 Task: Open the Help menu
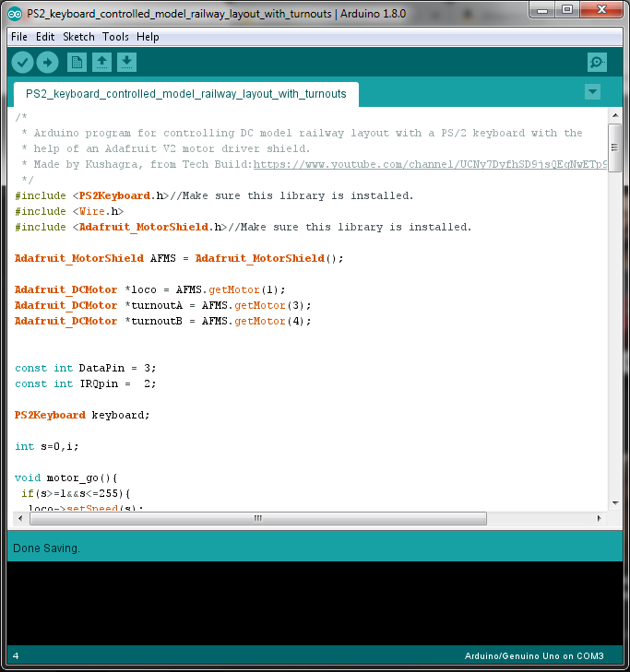(x=148, y=37)
